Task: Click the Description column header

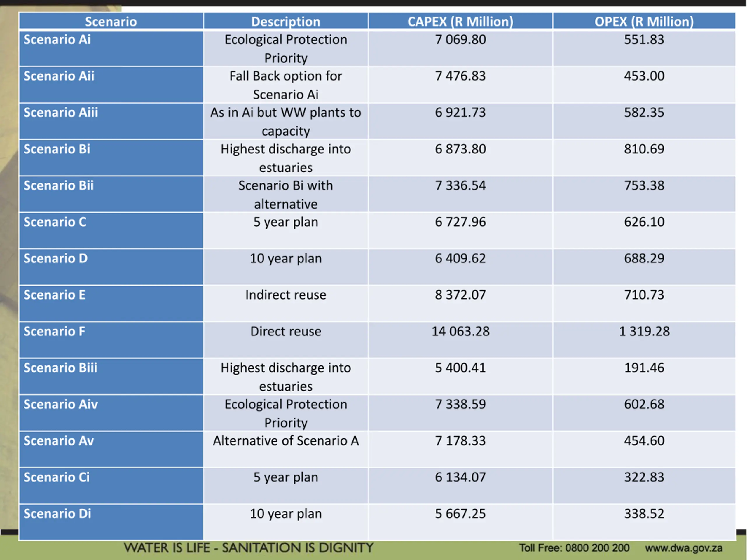Action: pyautogui.click(x=285, y=22)
